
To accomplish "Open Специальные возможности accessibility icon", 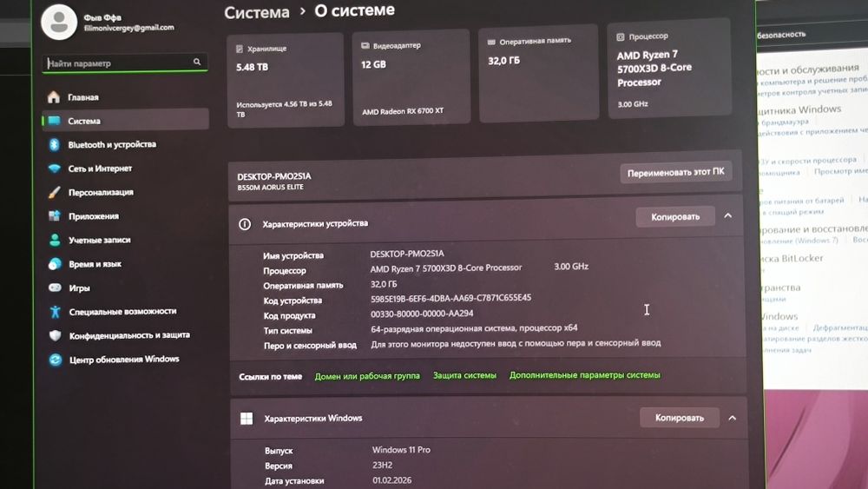I will click(56, 312).
